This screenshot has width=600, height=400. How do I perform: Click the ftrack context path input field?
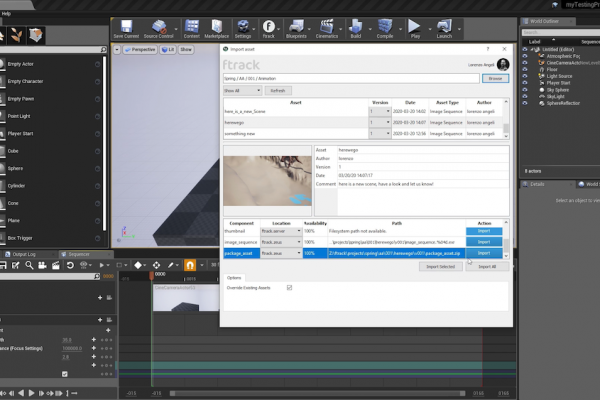(351, 78)
